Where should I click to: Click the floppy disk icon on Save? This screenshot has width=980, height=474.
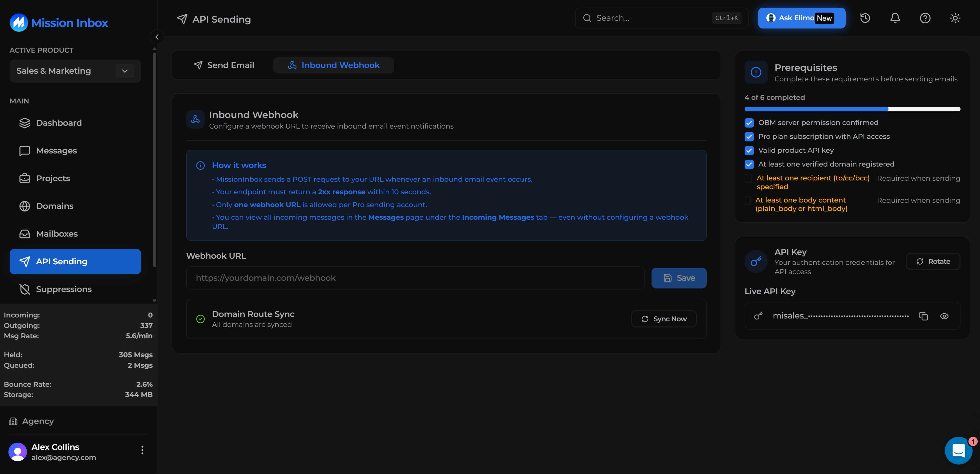click(x=668, y=278)
